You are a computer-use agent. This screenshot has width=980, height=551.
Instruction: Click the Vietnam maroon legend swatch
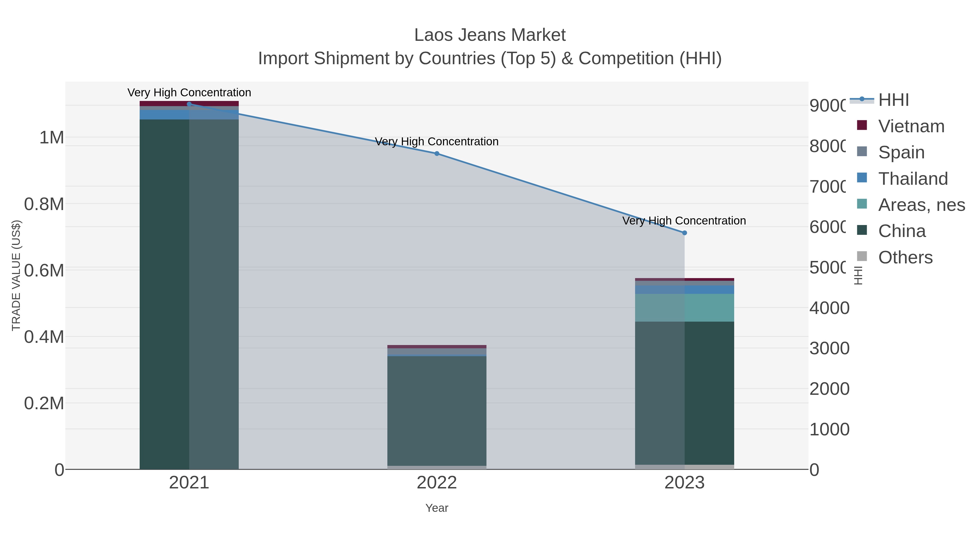(x=862, y=125)
